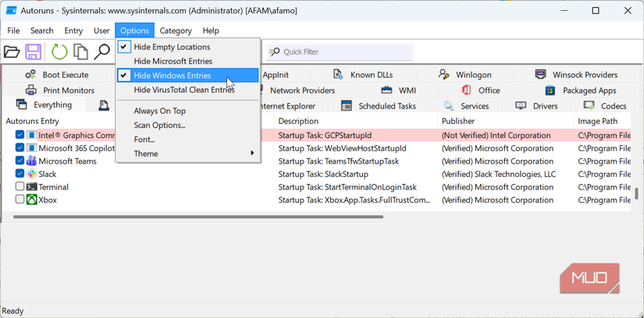Viewport: 644px width, 318px height.
Task: Switch to the Services tab
Action: click(466, 106)
